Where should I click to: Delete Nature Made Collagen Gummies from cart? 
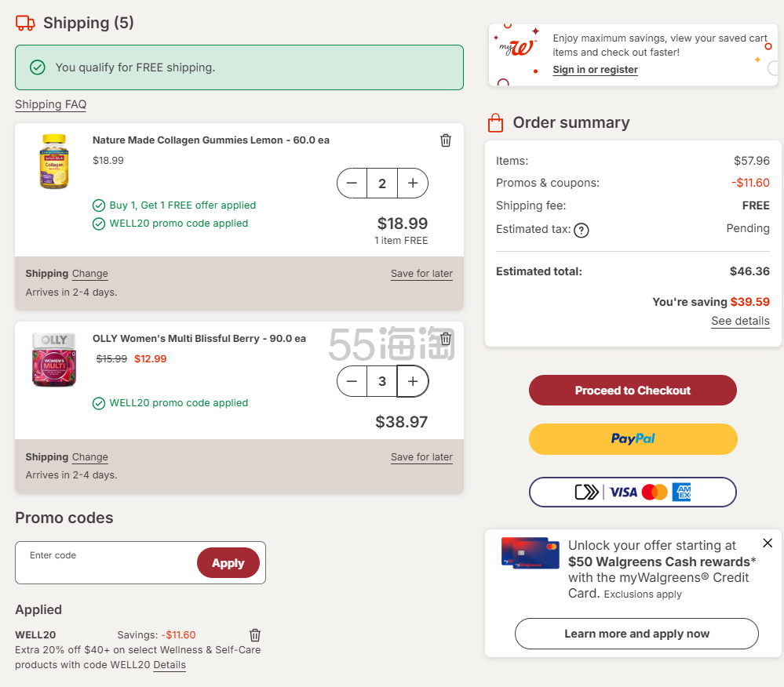click(x=446, y=140)
